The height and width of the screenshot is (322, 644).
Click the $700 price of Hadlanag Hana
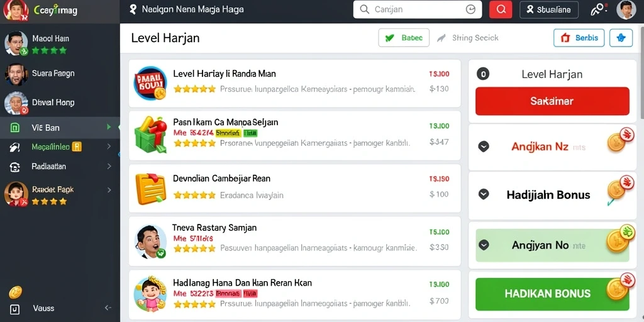tap(439, 301)
